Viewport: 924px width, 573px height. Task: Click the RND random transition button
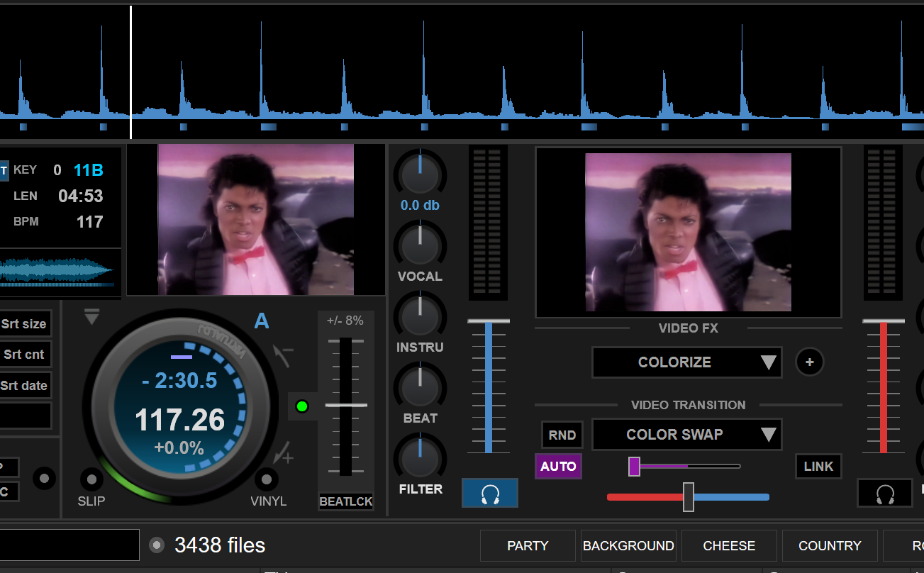(x=562, y=435)
